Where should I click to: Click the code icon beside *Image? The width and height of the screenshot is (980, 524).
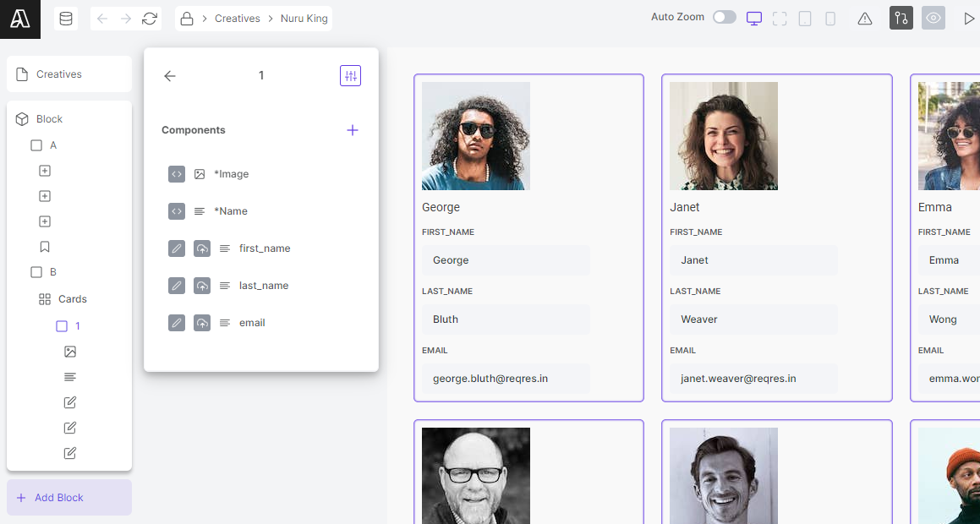(x=177, y=174)
